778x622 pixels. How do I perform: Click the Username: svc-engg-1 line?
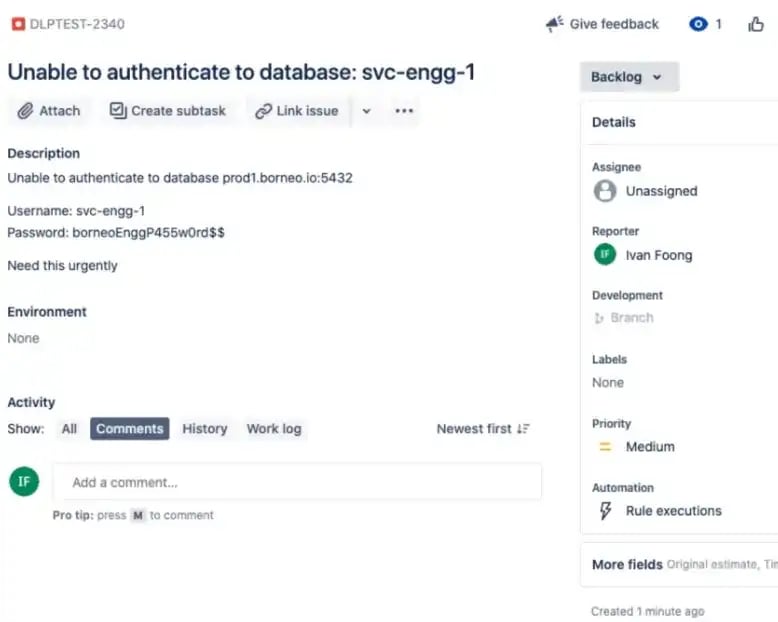(x=76, y=211)
